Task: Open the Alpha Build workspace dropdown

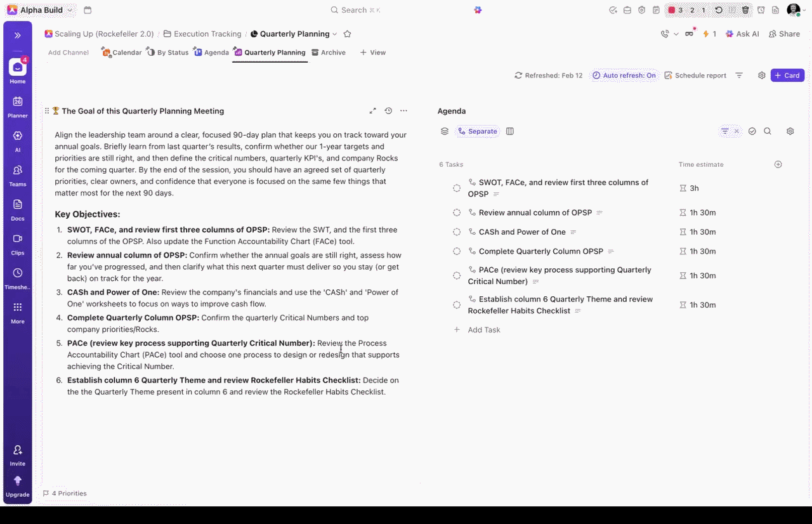Action: [40, 10]
